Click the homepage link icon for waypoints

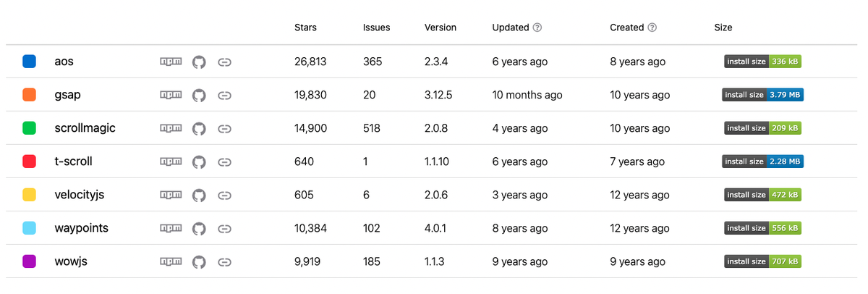pyautogui.click(x=224, y=228)
